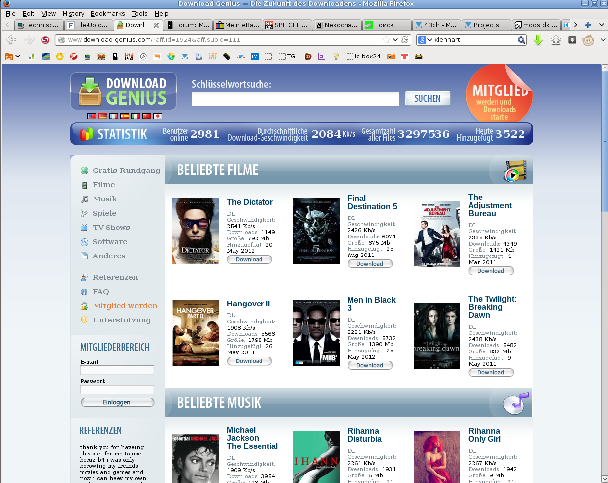Open the Hangover II title link
This screenshot has height=483, width=608.
pyautogui.click(x=248, y=304)
